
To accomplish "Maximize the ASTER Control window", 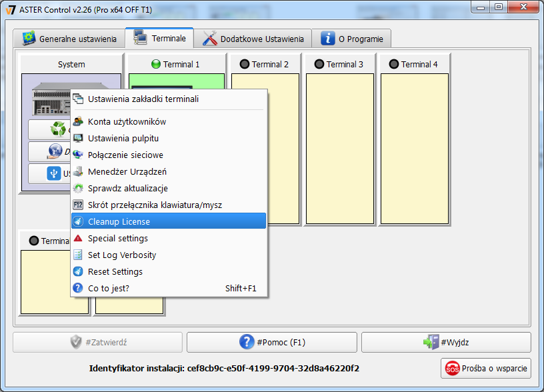I will [499, 7].
